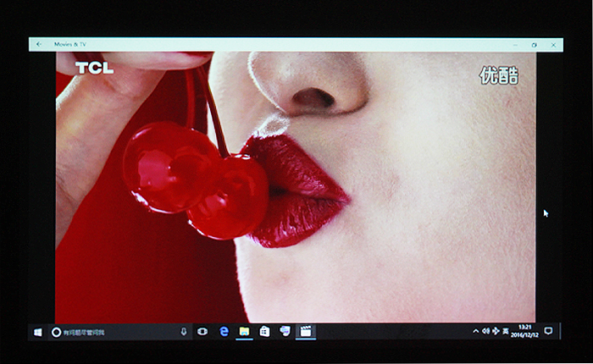Minimize the Movies & TV window
The width and height of the screenshot is (593, 364).
[x=515, y=44]
